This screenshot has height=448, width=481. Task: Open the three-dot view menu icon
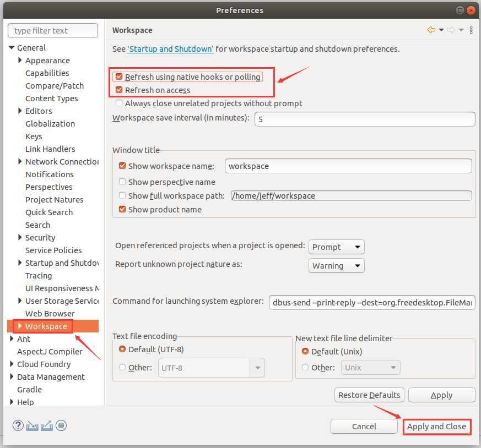tap(471, 30)
